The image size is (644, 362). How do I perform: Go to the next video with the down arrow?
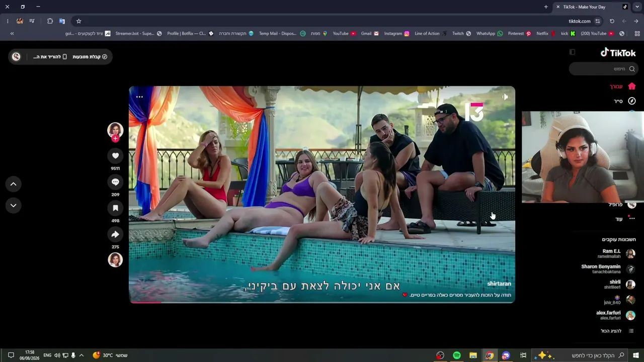(x=13, y=205)
